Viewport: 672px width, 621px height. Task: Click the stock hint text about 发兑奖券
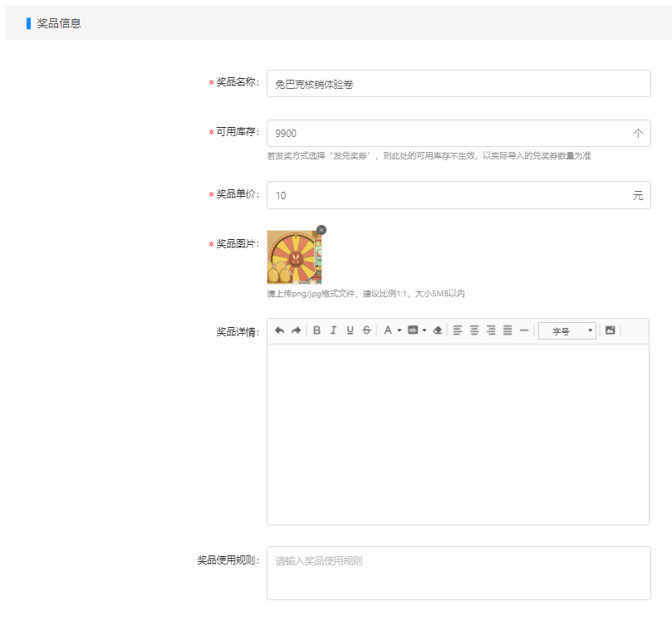(429, 156)
